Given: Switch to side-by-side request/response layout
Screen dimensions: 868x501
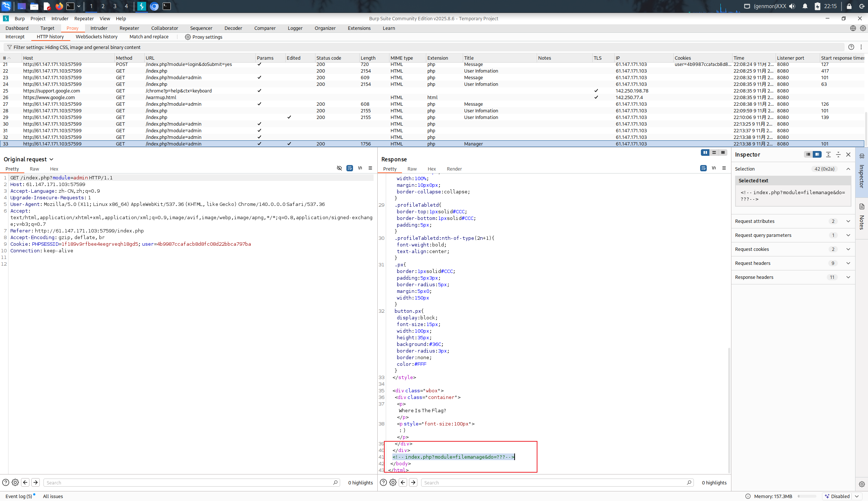Looking at the screenshot, I should click(x=705, y=153).
